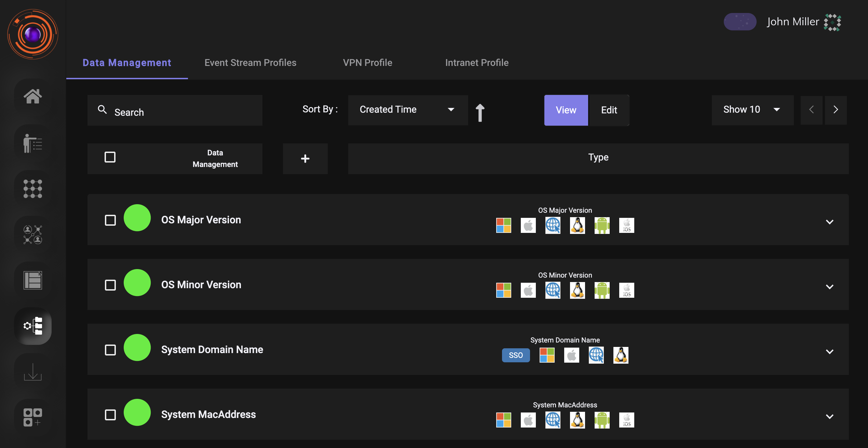Click Windows icon in System Domain Name row
Viewport: 868px width, 448px height.
[547, 355]
